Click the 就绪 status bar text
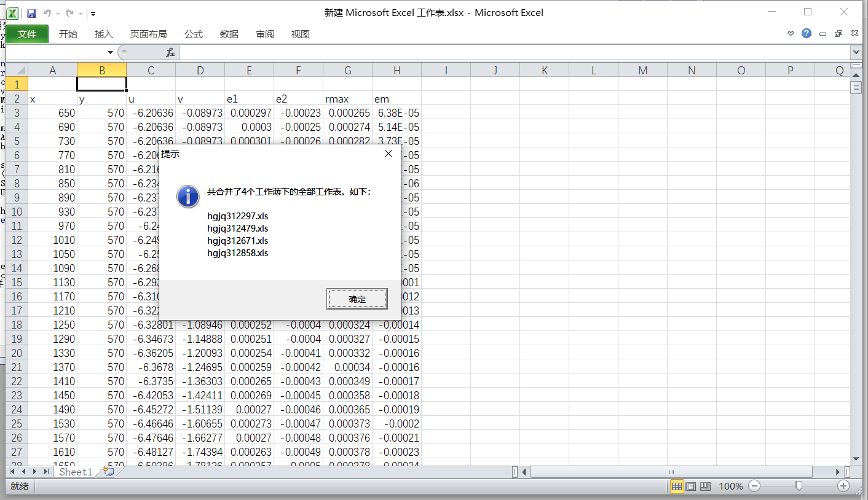 [20, 486]
